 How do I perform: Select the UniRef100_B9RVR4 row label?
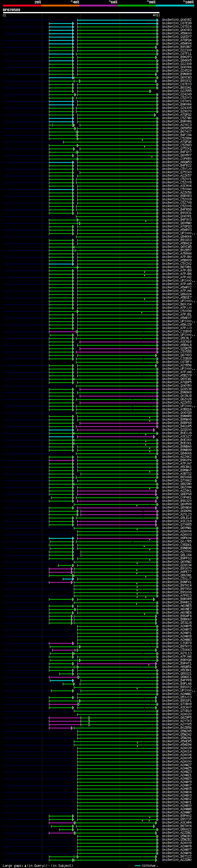point(177,104)
